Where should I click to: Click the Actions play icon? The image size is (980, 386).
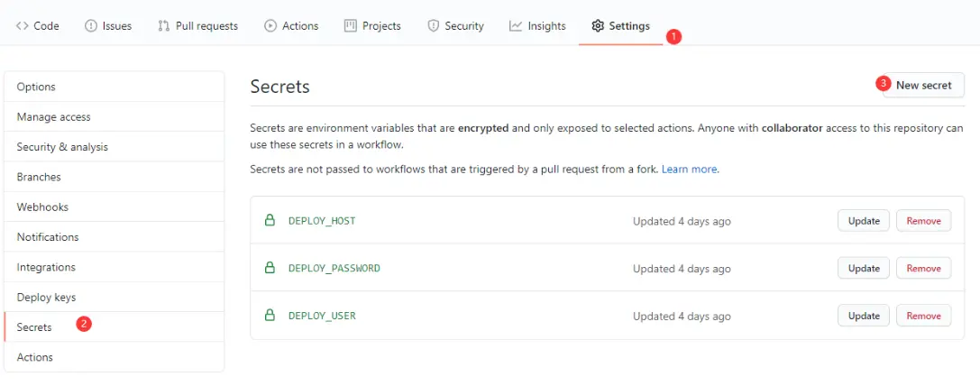coord(270,26)
